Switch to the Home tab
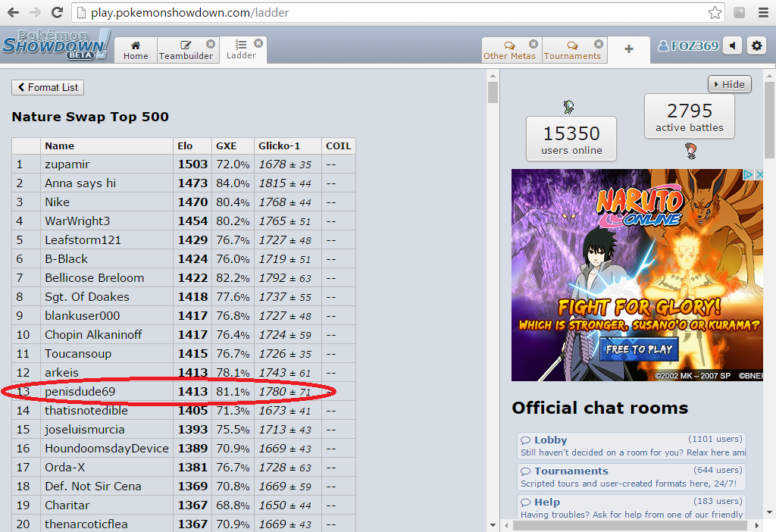The image size is (776, 532). click(136, 50)
